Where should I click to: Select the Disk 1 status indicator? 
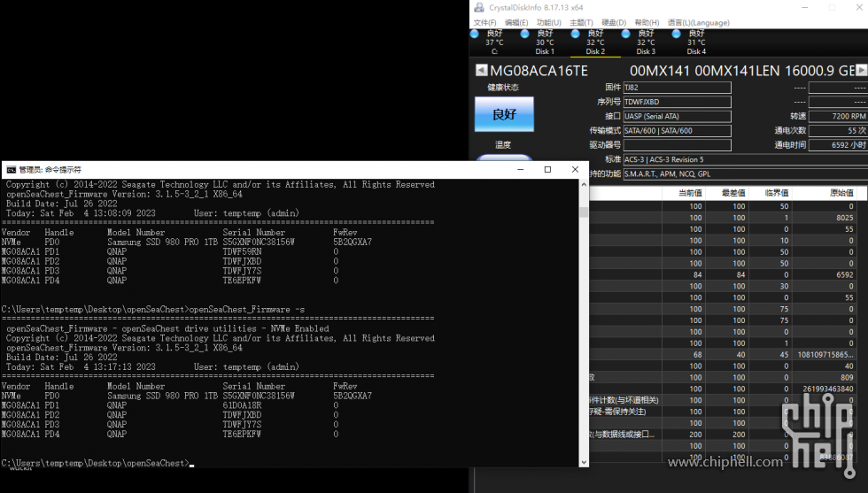click(524, 34)
